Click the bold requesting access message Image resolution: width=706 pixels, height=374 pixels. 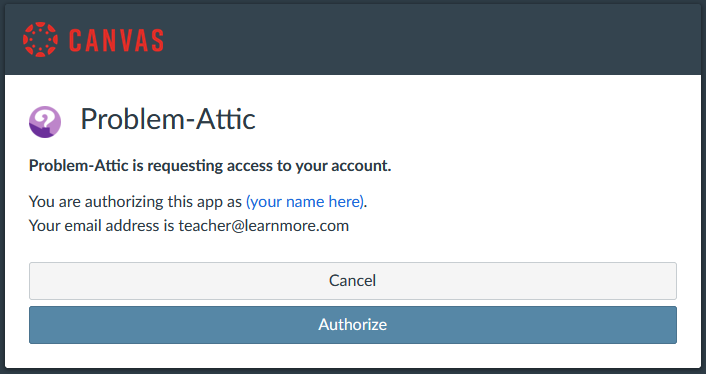click(210, 166)
